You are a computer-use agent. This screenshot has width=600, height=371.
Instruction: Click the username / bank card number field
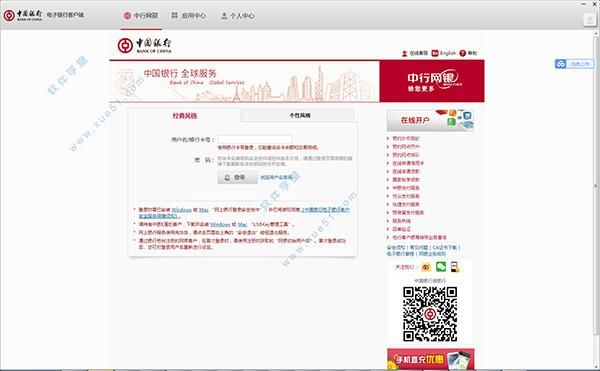tap(255, 139)
